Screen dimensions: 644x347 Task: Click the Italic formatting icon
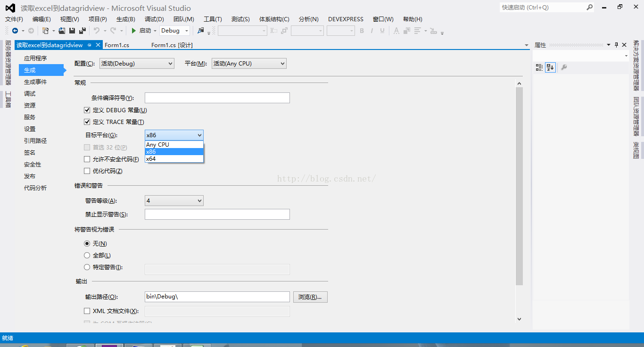[x=372, y=31]
